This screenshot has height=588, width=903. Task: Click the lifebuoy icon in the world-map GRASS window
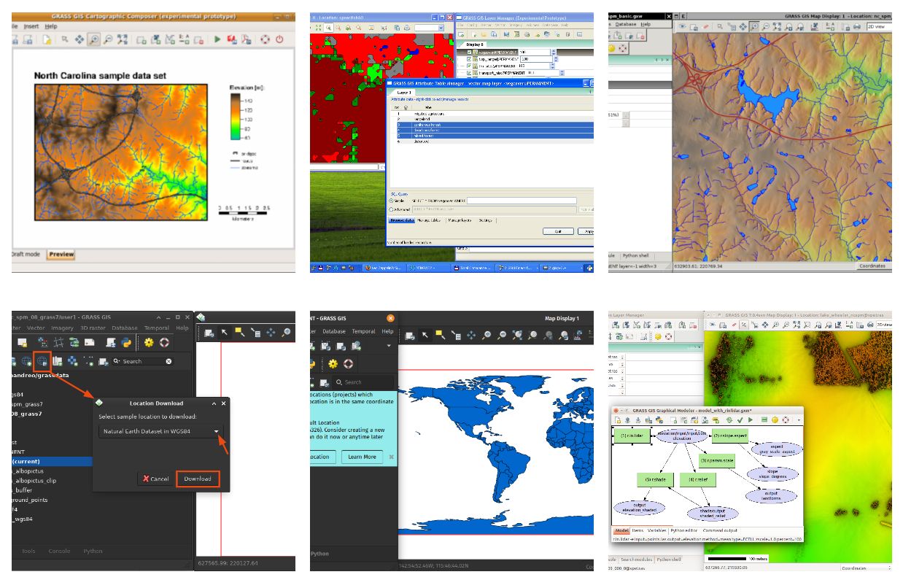click(348, 363)
